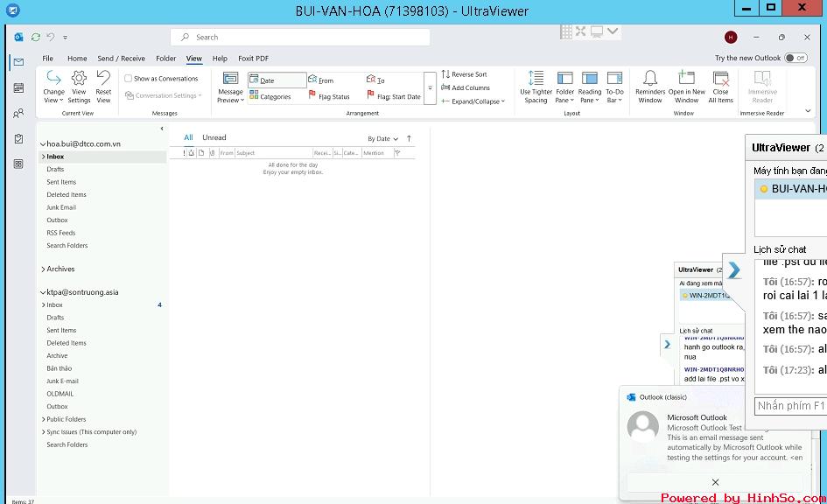This screenshot has height=504, width=827.
Task: Toggle sort direction arrow in message list
Action: tap(410, 138)
